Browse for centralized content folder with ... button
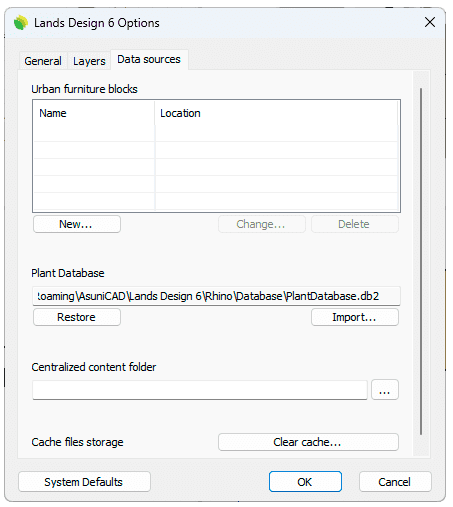The width and height of the screenshot is (453, 507). pos(385,389)
